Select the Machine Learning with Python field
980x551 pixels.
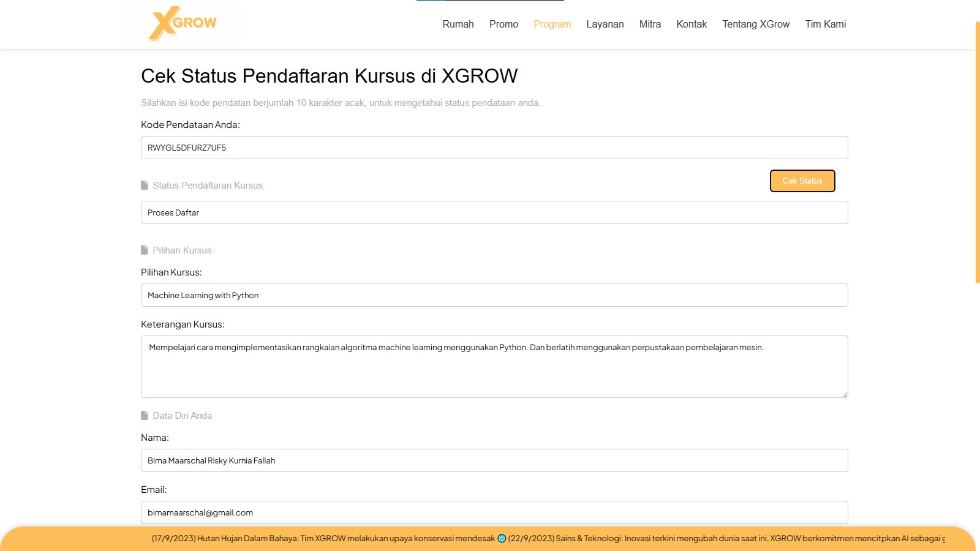(x=494, y=295)
